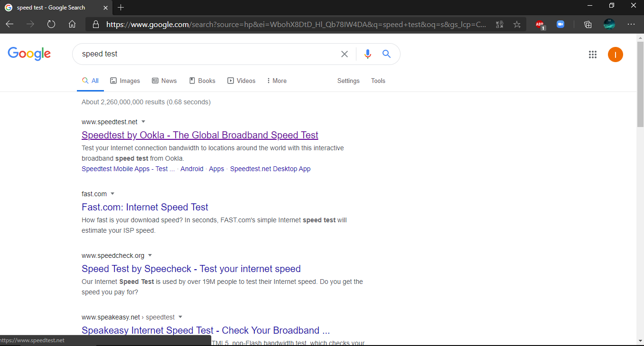Submit search with magnifier icon
This screenshot has height=346, width=644.
[x=387, y=54]
